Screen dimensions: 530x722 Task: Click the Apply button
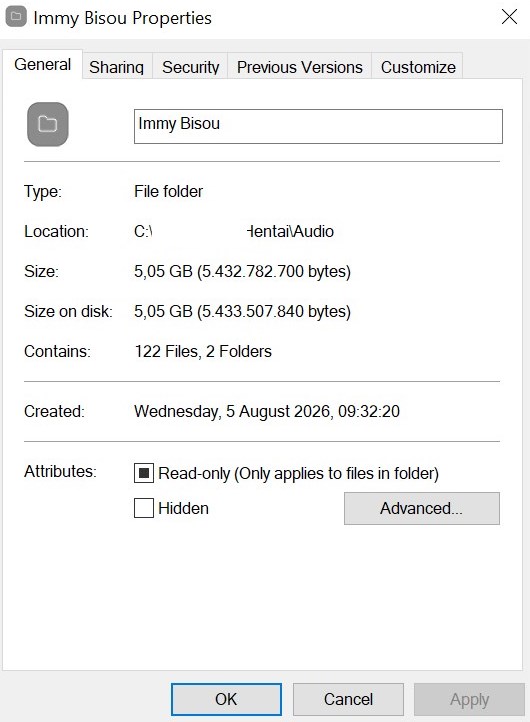pos(469,699)
